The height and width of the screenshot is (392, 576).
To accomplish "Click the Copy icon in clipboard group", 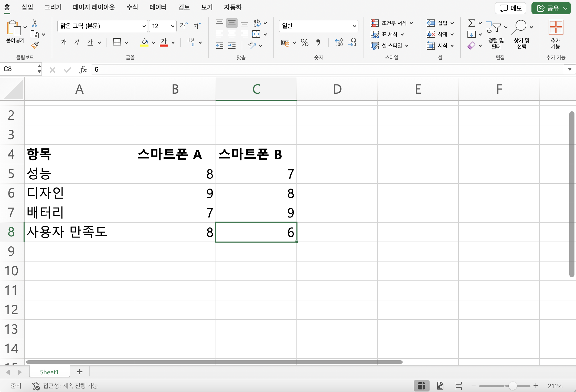I will 35,34.
